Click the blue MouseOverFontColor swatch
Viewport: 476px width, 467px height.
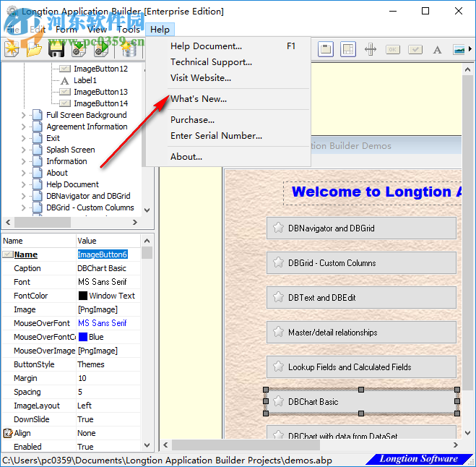[83, 337]
